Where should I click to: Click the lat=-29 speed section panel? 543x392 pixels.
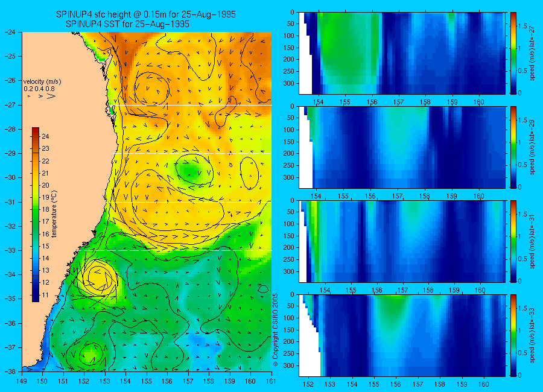tap(402, 147)
